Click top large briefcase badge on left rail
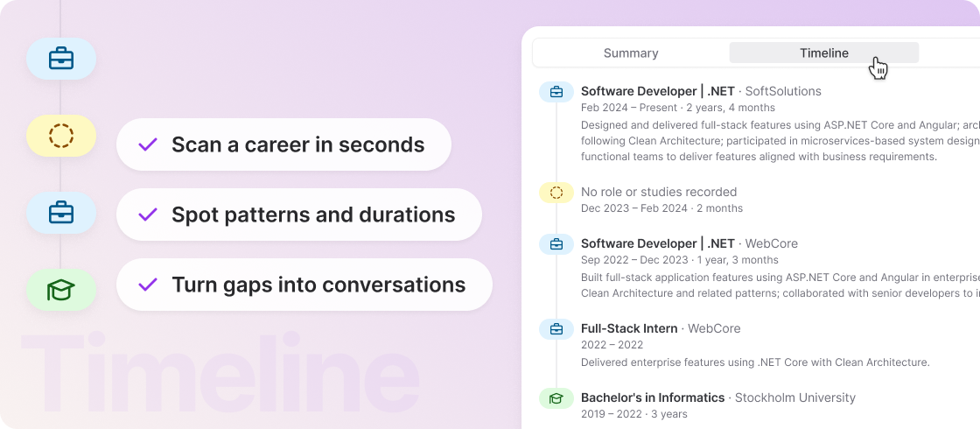This screenshot has height=429, width=980. (61, 59)
